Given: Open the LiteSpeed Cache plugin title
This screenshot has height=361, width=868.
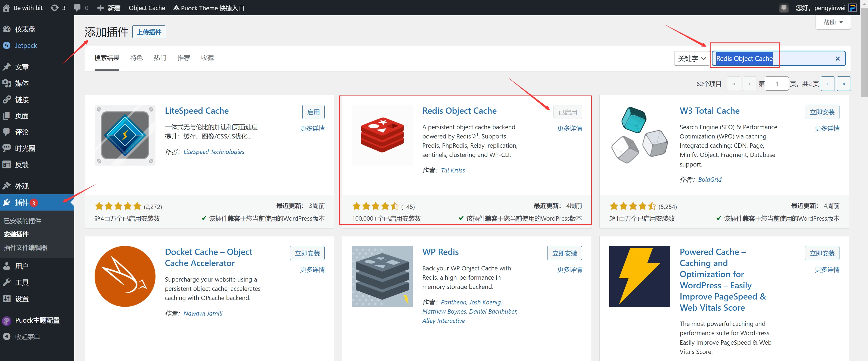Looking at the screenshot, I should 197,110.
